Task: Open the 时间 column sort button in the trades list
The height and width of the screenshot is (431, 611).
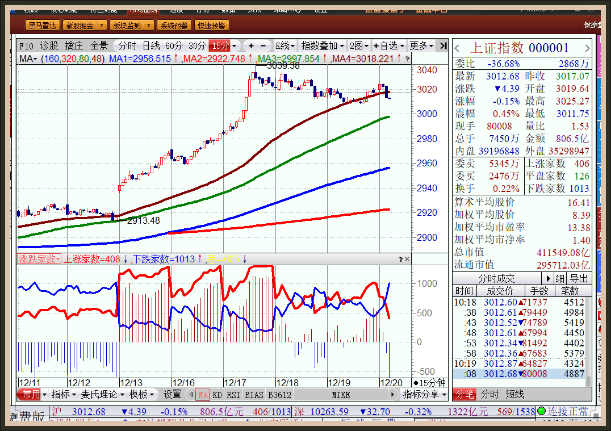Action: [464, 291]
